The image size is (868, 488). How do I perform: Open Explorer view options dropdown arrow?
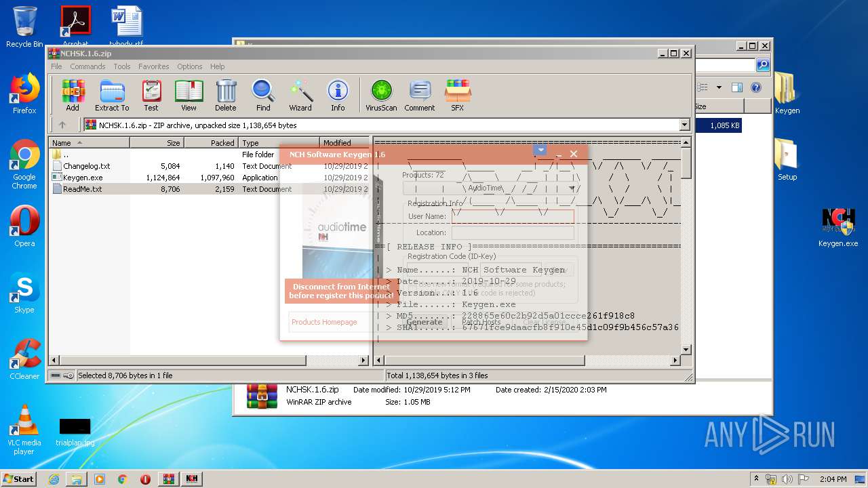(719, 87)
